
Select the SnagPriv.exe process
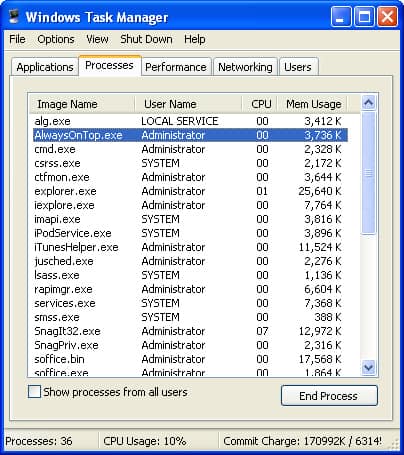pyautogui.click(x=190, y=345)
